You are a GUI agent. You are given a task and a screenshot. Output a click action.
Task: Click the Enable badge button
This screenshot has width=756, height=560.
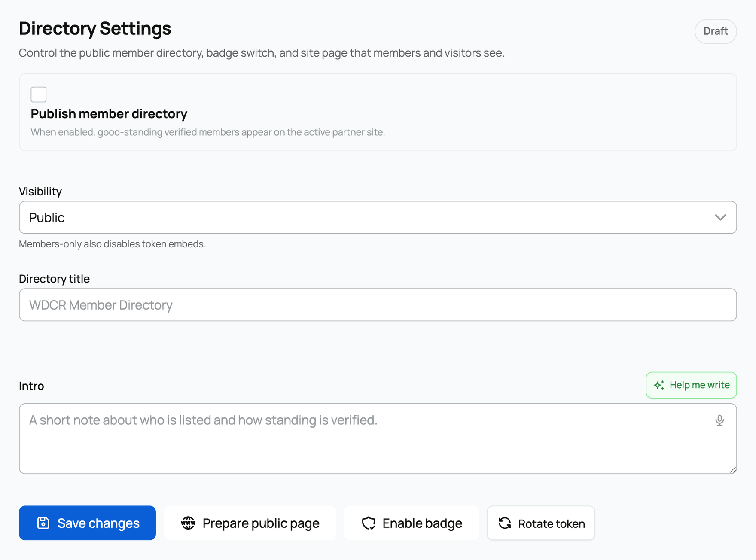pos(411,523)
